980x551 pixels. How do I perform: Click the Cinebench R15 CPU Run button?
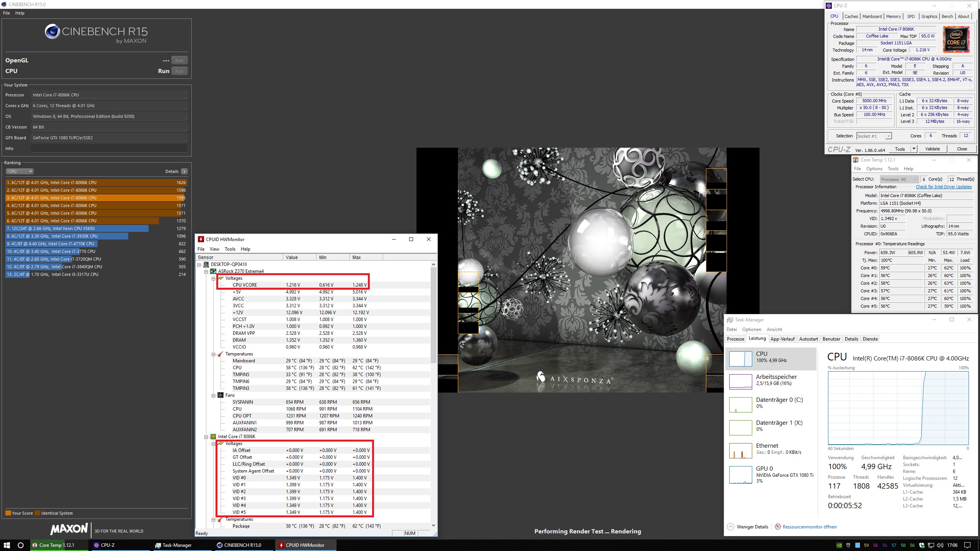179,71
